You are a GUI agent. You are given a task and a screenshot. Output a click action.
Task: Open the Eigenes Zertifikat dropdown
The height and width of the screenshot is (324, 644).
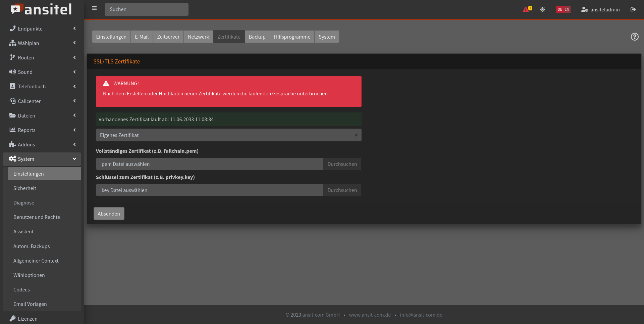[228, 135]
